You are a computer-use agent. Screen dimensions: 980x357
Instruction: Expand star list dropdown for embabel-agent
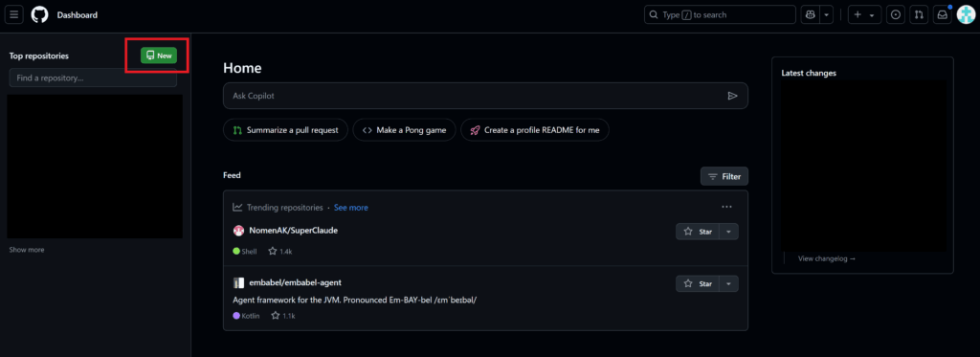728,284
